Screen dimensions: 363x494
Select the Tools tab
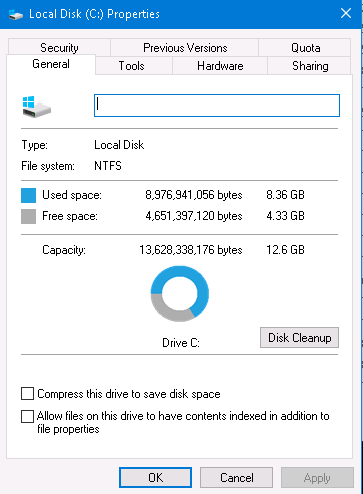132,66
